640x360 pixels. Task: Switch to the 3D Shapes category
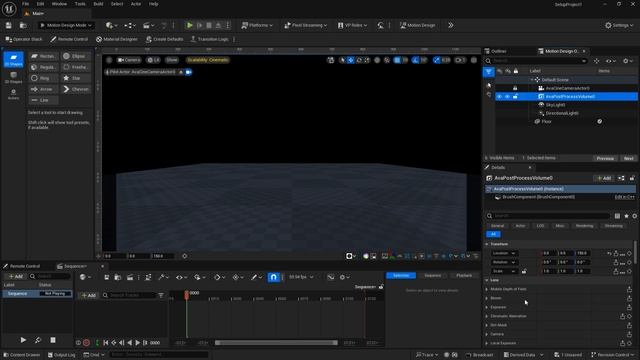click(x=13, y=78)
